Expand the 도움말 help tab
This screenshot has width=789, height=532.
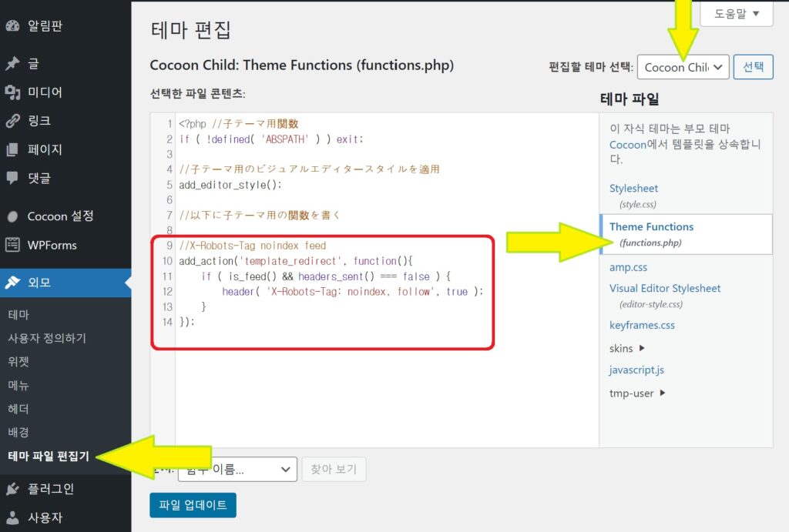click(x=737, y=14)
